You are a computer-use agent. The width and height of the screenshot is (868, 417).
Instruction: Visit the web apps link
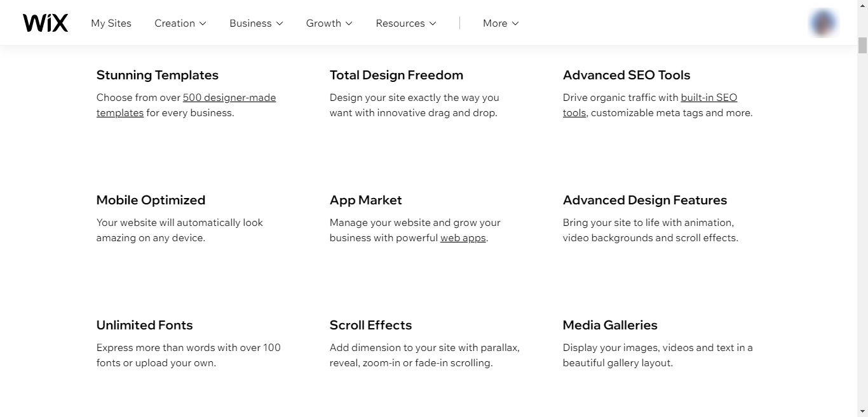click(x=463, y=238)
